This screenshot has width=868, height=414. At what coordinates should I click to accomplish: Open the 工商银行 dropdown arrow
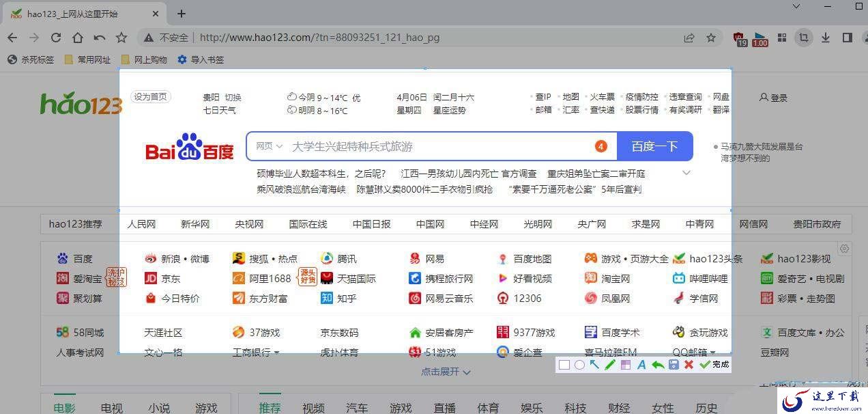276,353
